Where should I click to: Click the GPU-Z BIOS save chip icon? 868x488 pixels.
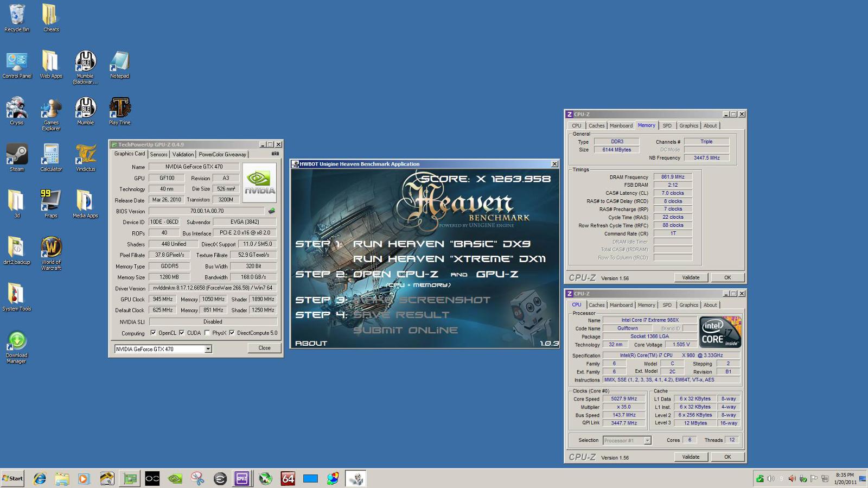[x=272, y=211]
